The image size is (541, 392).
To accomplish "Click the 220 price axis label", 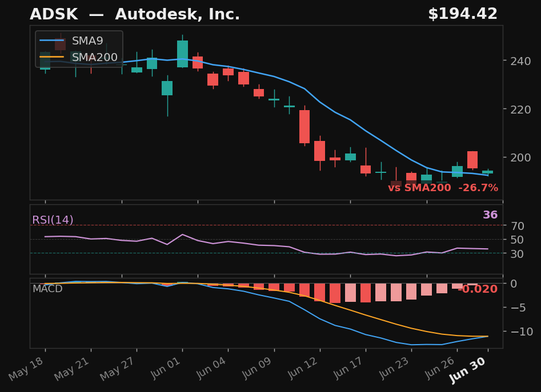I will pos(521,110).
